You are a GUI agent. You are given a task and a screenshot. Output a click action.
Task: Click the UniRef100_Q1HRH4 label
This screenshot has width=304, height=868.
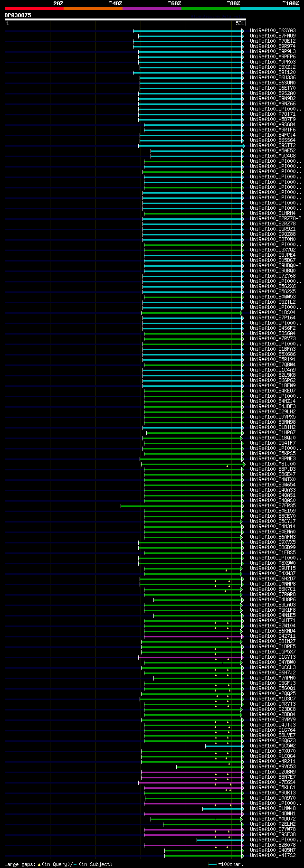click(x=273, y=214)
